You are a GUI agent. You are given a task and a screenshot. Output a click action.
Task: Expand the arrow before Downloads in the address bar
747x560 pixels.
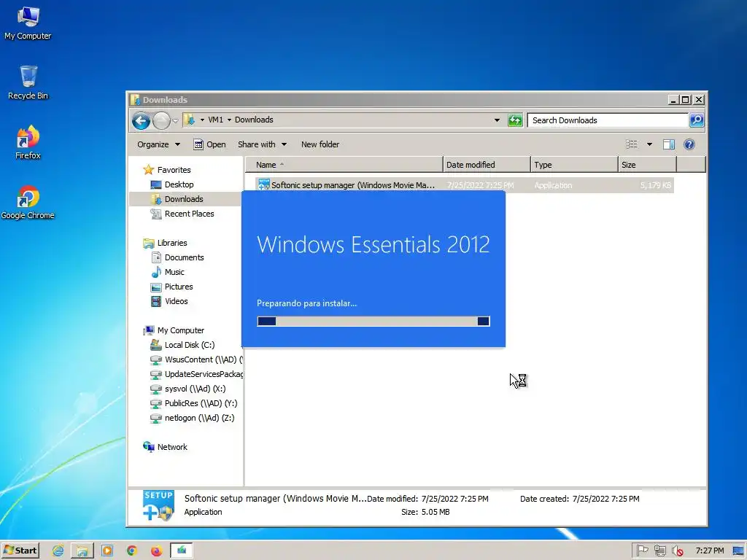(x=229, y=120)
